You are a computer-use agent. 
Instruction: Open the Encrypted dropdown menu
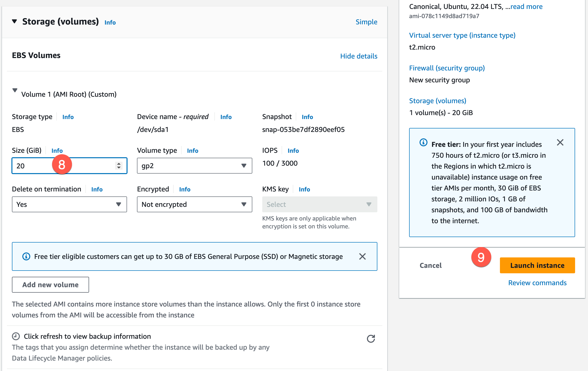click(x=194, y=204)
